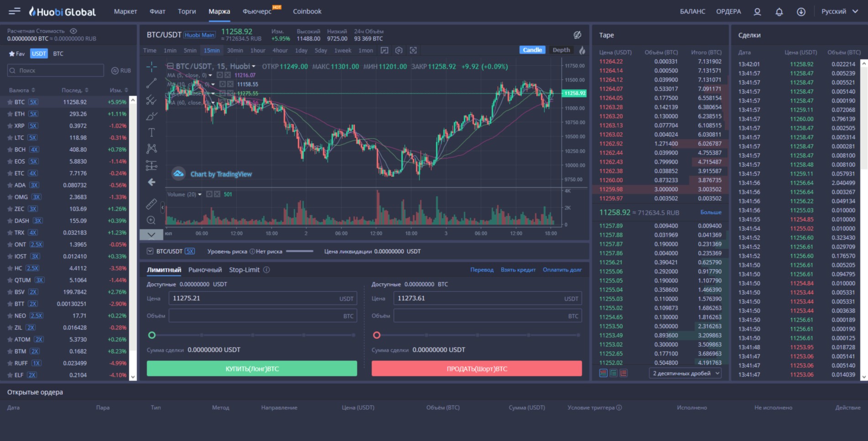Show only buy orders in order book
Viewport: 868px width, 441px height.
point(613,373)
